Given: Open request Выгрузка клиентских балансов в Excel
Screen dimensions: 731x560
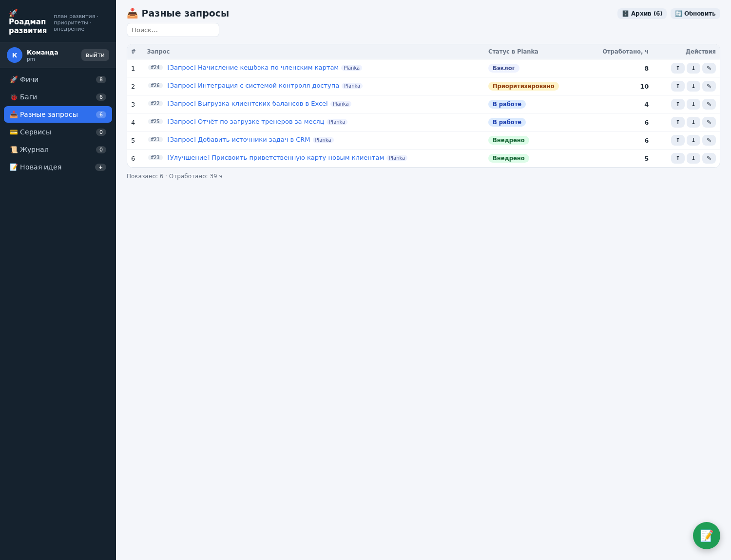Looking at the screenshot, I should point(248,104).
